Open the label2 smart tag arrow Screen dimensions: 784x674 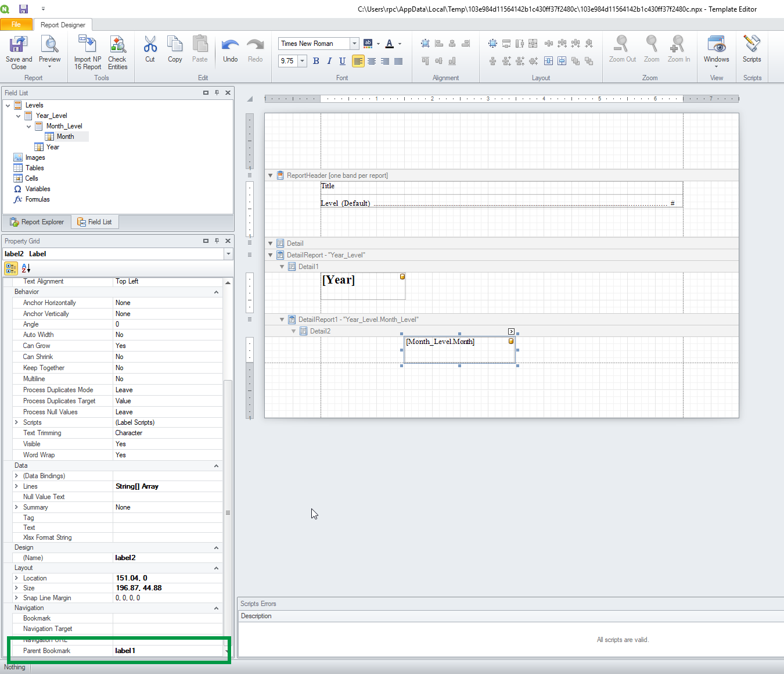pos(511,331)
